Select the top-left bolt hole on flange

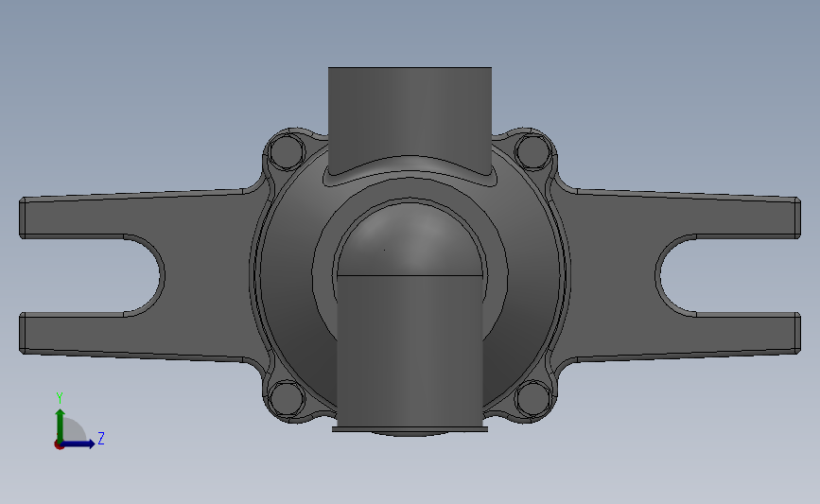[x=286, y=151]
